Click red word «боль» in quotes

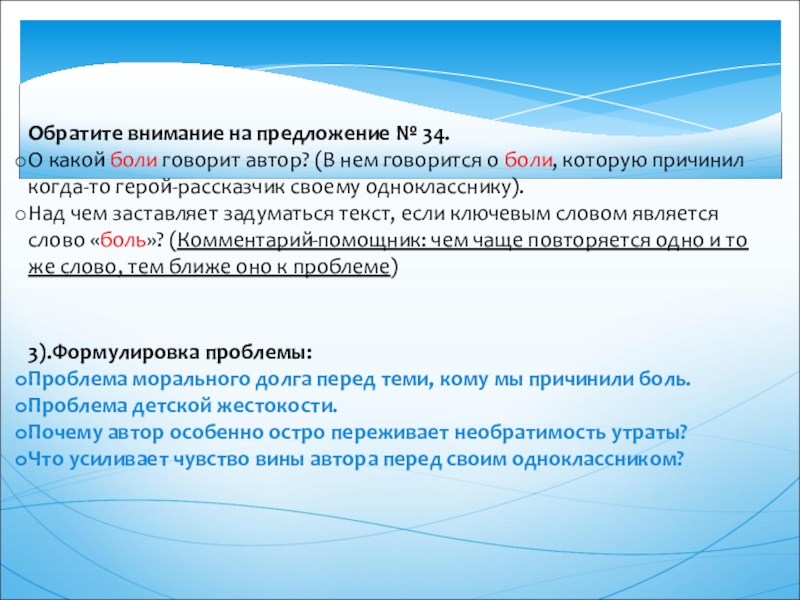click(123, 240)
